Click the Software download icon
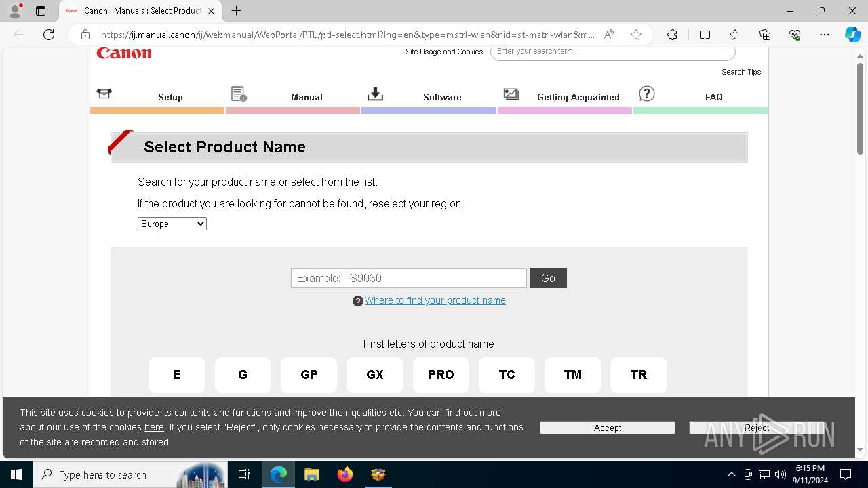 click(375, 94)
